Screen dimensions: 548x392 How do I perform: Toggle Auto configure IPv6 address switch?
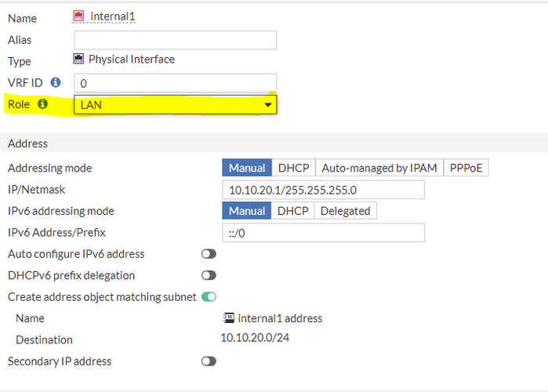point(209,254)
